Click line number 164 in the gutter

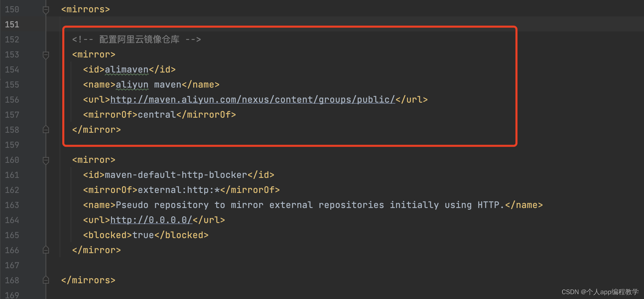pyautogui.click(x=12, y=220)
